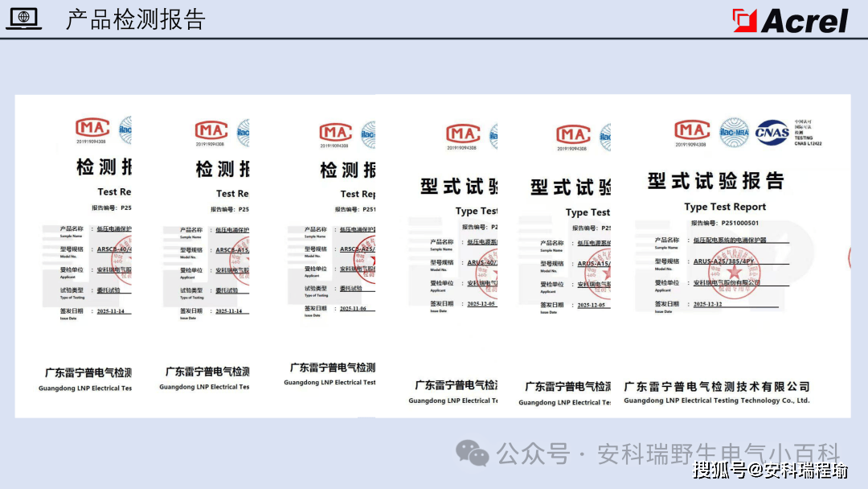868x489 pixels.
Task: Click the red round seal on the ARUS-A25/385/4PY report
Action: (735, 273)
